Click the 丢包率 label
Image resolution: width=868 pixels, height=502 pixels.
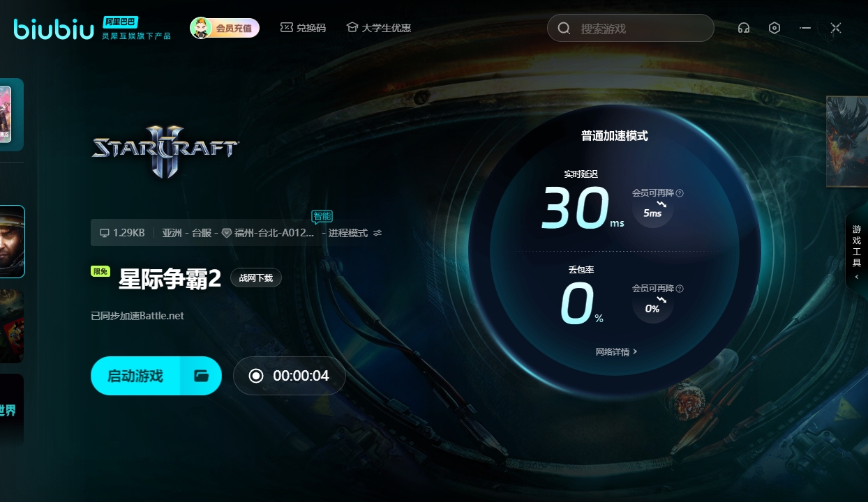581,269
